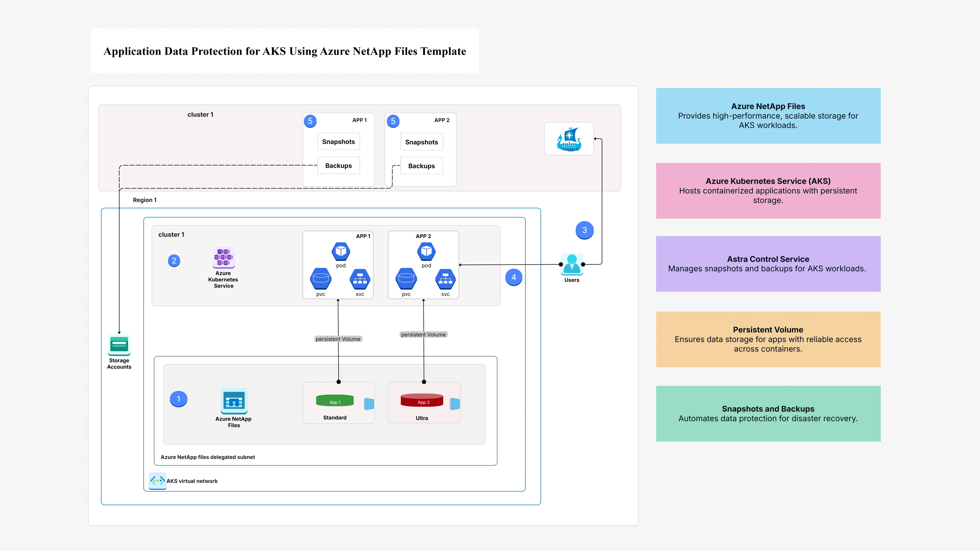
Task: Click numbered marker 1 near Azure NetApp Files
Action: coord(179,399)
